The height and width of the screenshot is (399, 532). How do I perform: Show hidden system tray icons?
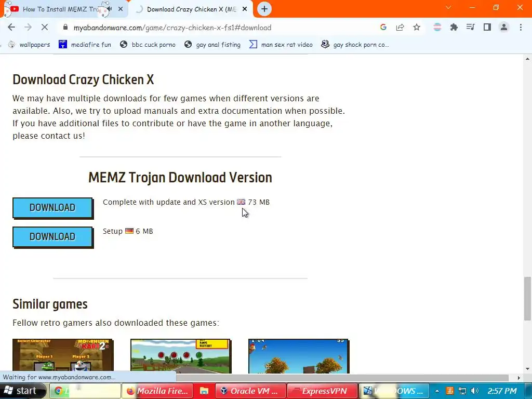coord(437,391)
